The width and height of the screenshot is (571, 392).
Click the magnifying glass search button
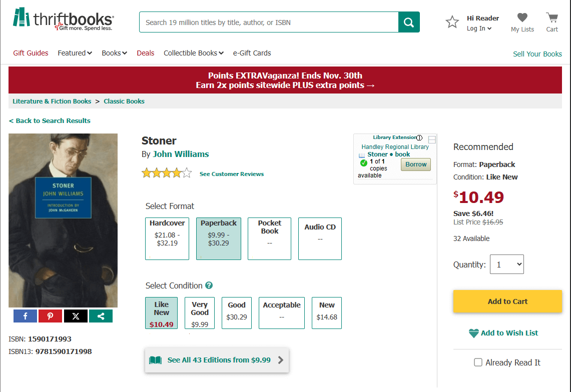409,22
